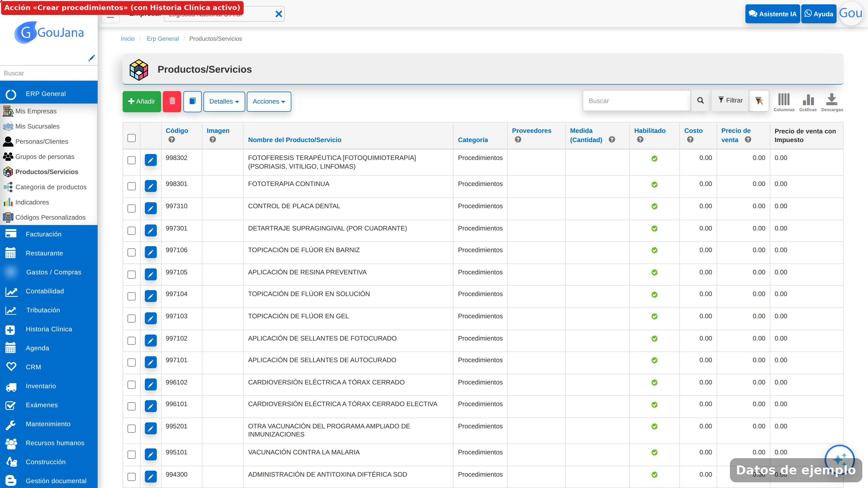868x488 pixels.
Task: Select the checkbox for code 997310
Action: (x=131, y=208)
